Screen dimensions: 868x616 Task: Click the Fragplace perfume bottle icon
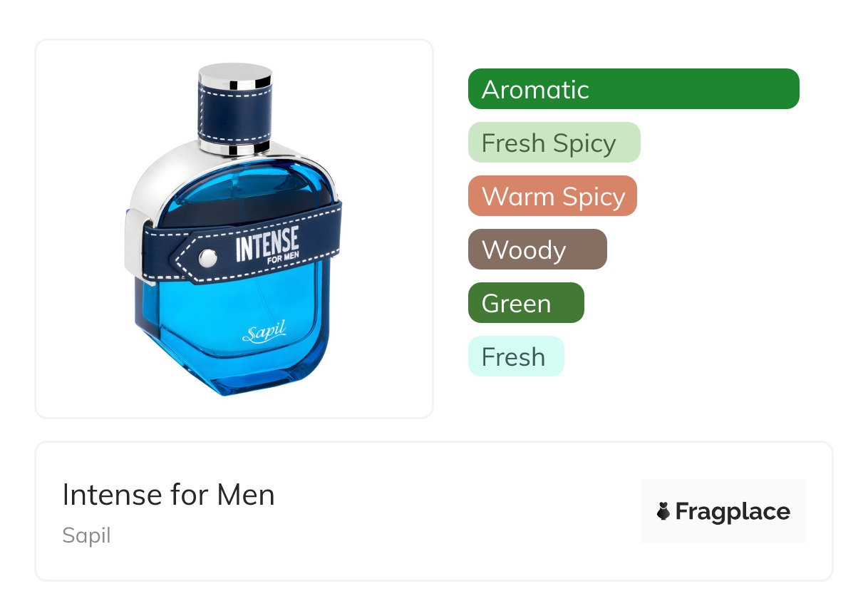[663, 511]
